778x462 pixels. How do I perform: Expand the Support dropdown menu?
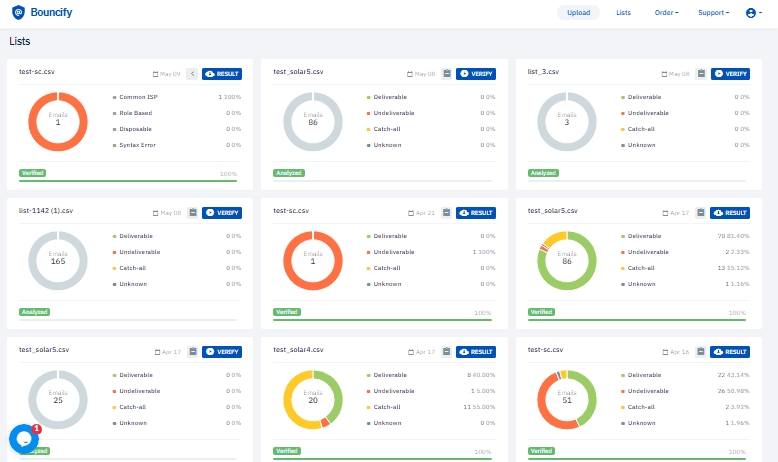pos(713,13)
